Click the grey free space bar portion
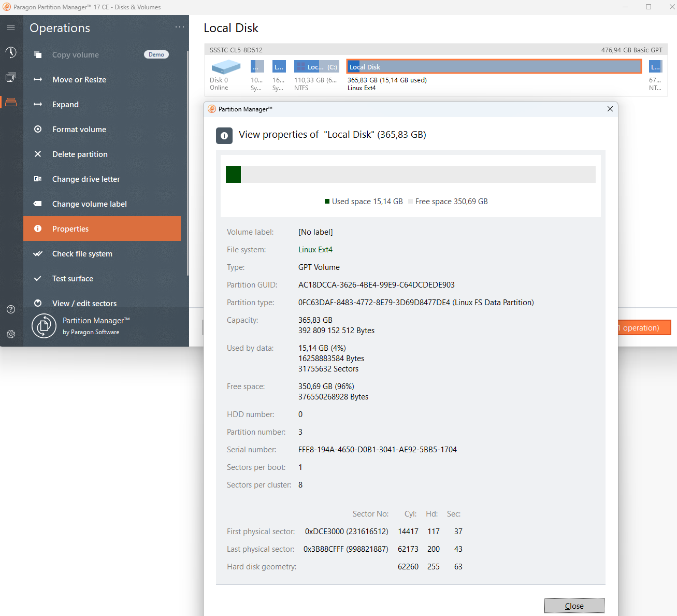The width and height of the screenshot is (677, 616). pyautogui.click(x=419, y=175)
